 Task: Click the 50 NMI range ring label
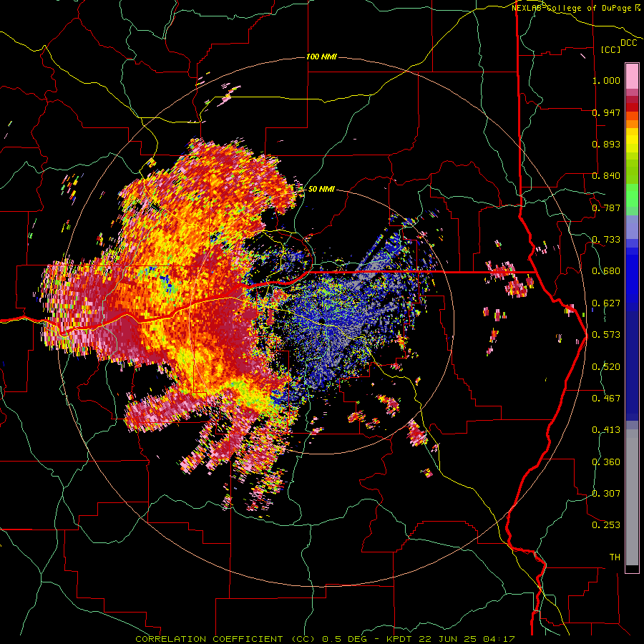tap(321, 189)
